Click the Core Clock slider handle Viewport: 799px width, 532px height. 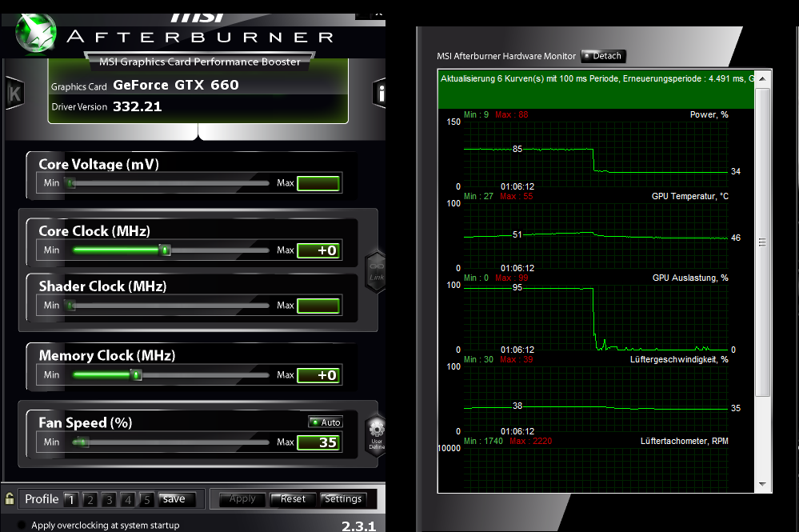click(165, 250)
